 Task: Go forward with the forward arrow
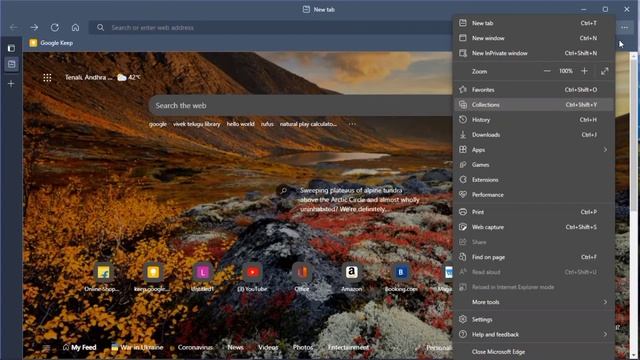34,27
